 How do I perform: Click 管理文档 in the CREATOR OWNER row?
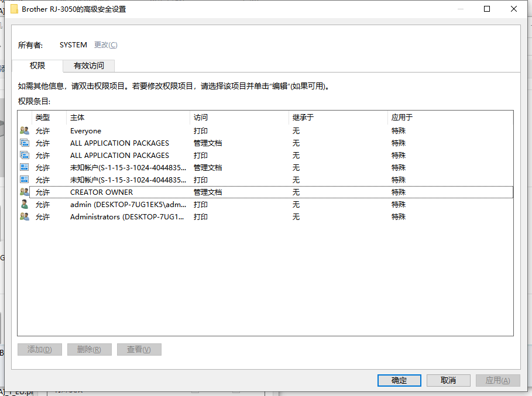[208, 192]
